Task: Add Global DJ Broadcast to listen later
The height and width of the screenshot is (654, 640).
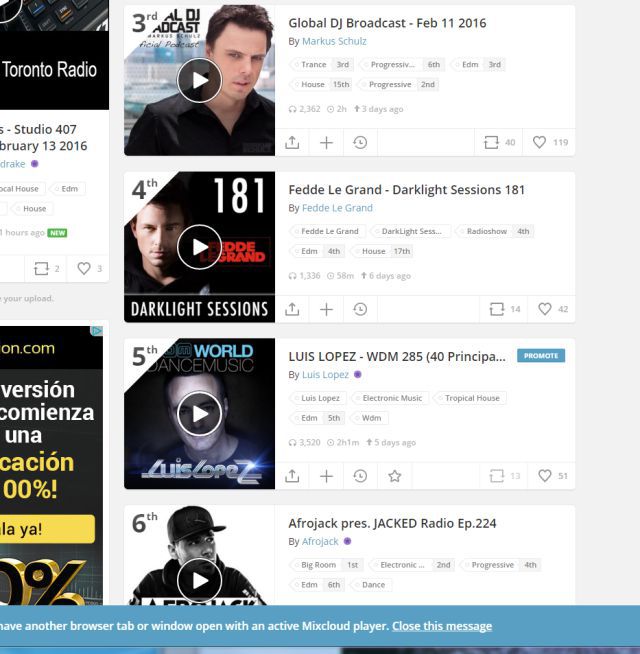Action: (x=360, y=143)
